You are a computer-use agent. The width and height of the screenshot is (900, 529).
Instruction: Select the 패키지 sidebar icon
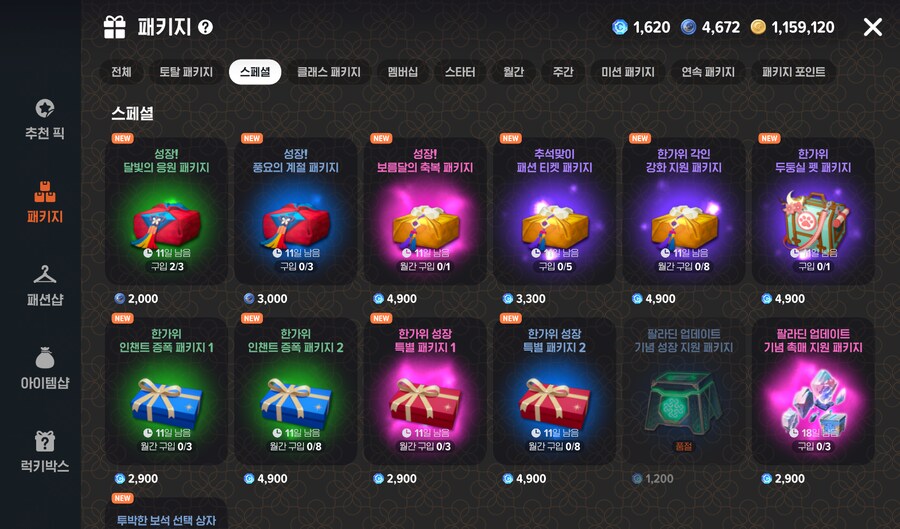[x=45, y=192]
